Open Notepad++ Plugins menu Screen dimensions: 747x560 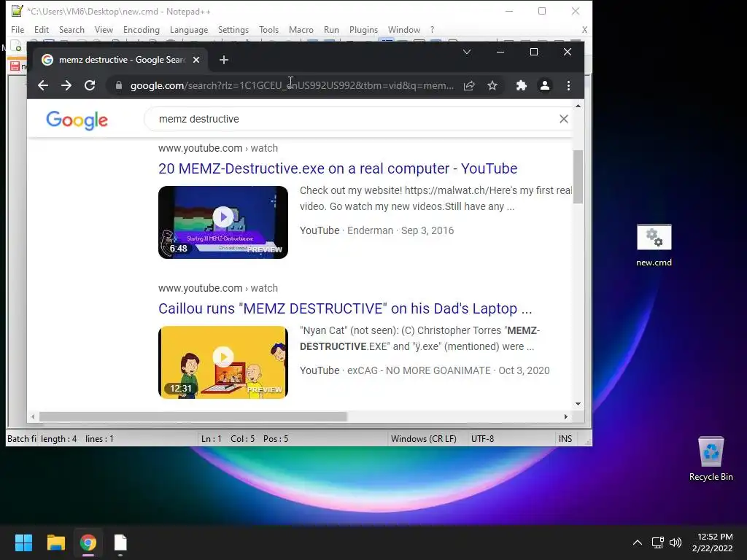pyautogui.click(x=363, y=29)
